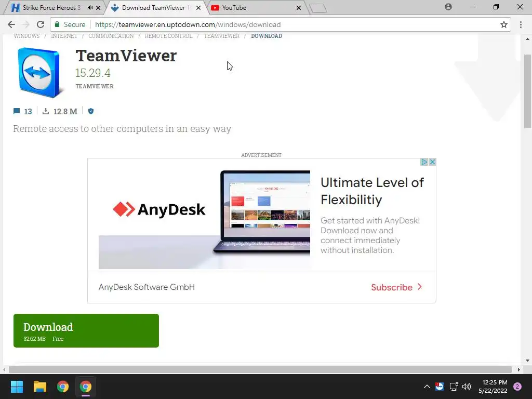Click the security shield badge icon
532x399 pixels.
point(90,111)
